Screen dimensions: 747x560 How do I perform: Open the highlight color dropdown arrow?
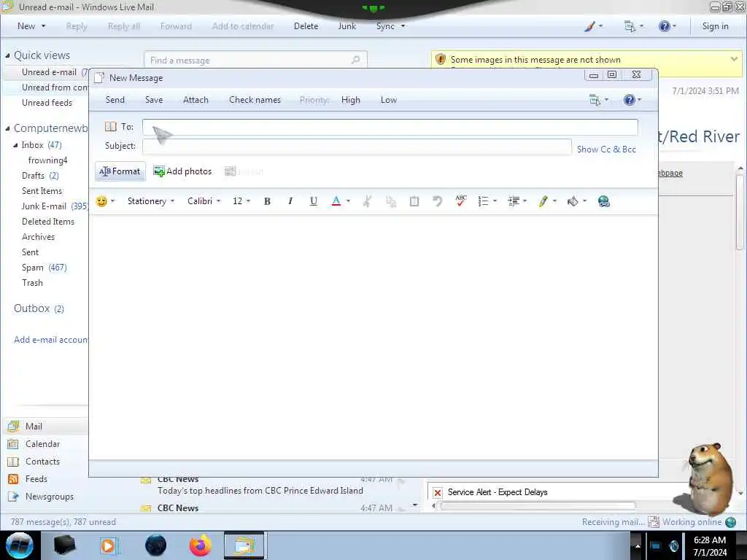[x=554, y=201]
